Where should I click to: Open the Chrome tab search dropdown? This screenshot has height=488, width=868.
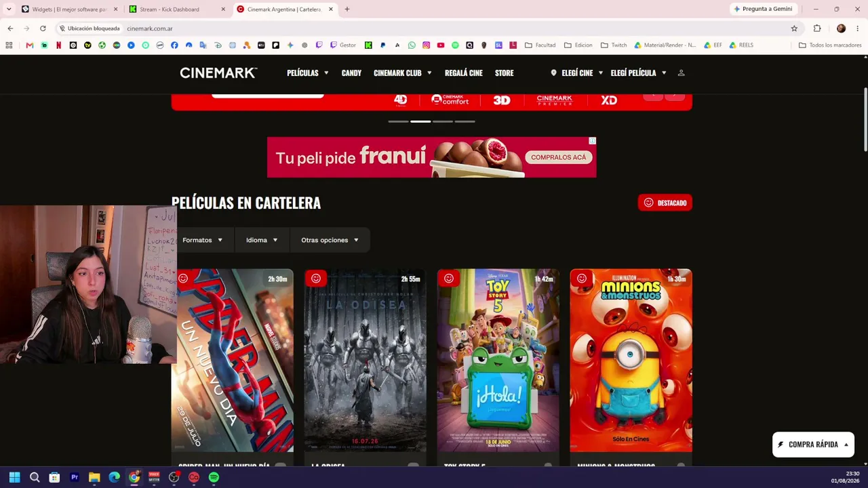(9, 9)
